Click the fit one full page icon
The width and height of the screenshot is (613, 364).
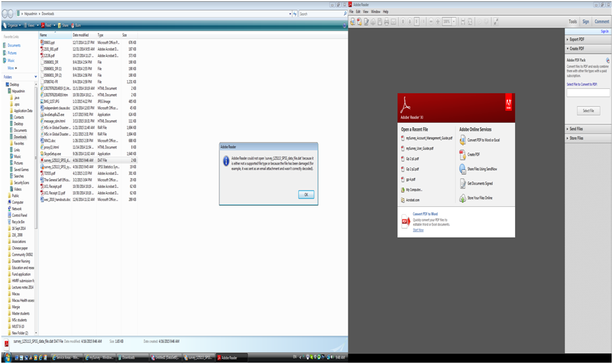pyautogui.click(x=470, y=22)
